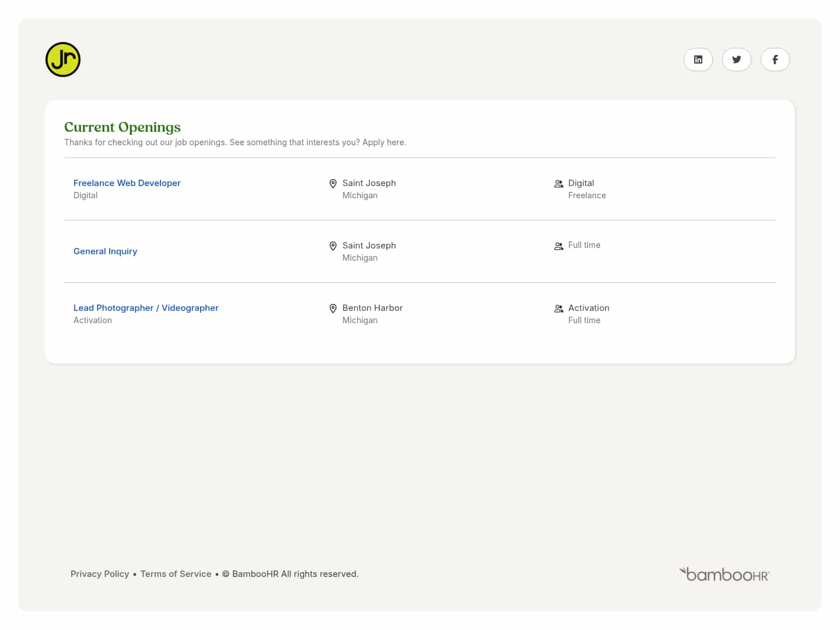The width and height of the screenshot is (840, 630).
Task: Click the Current Openings heading
Action: [122, 127]
